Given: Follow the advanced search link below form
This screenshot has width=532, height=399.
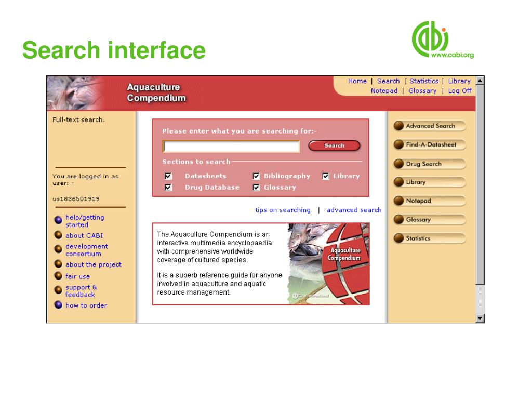Looking at the screenshot, I should coord(354,210).
